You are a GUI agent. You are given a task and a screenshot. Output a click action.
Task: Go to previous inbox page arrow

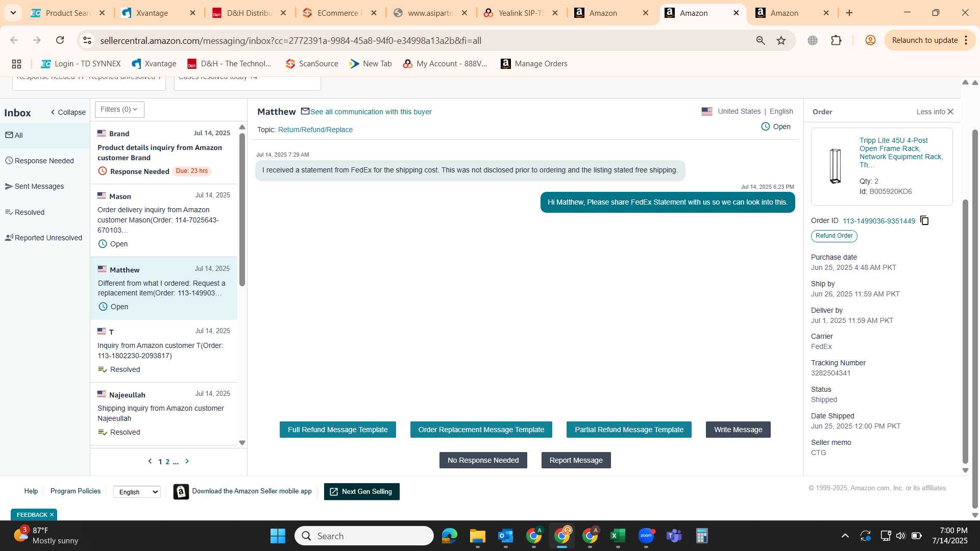[x=150, y=461]
